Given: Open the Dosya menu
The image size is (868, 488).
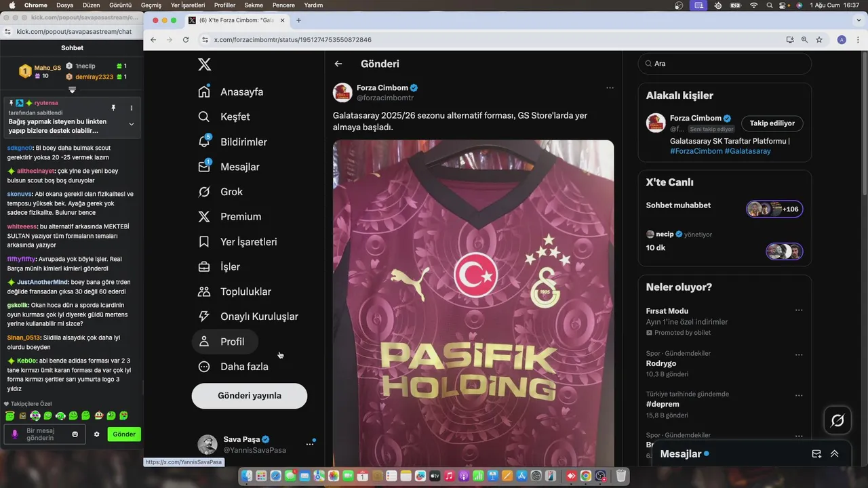Looking at the screenshot, I should pyautogui.click(x=64, y=5).
